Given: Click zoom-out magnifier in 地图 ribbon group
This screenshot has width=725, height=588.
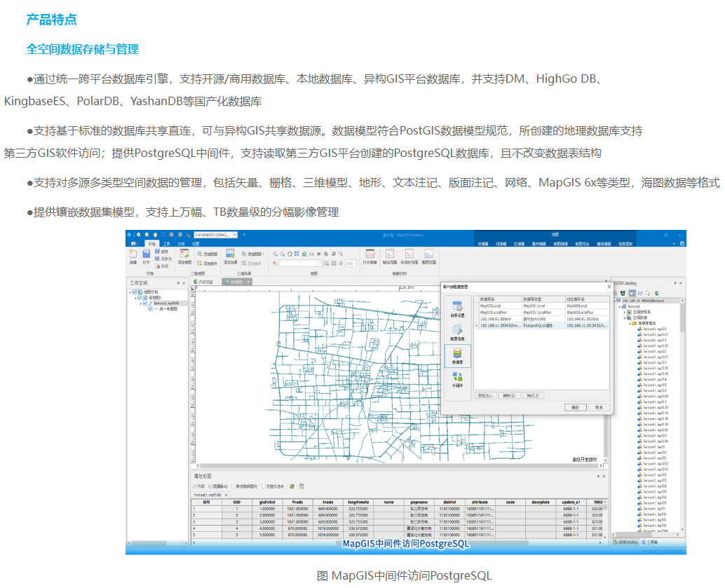Looking at the screenshot, I should click(x=282, y=254).
